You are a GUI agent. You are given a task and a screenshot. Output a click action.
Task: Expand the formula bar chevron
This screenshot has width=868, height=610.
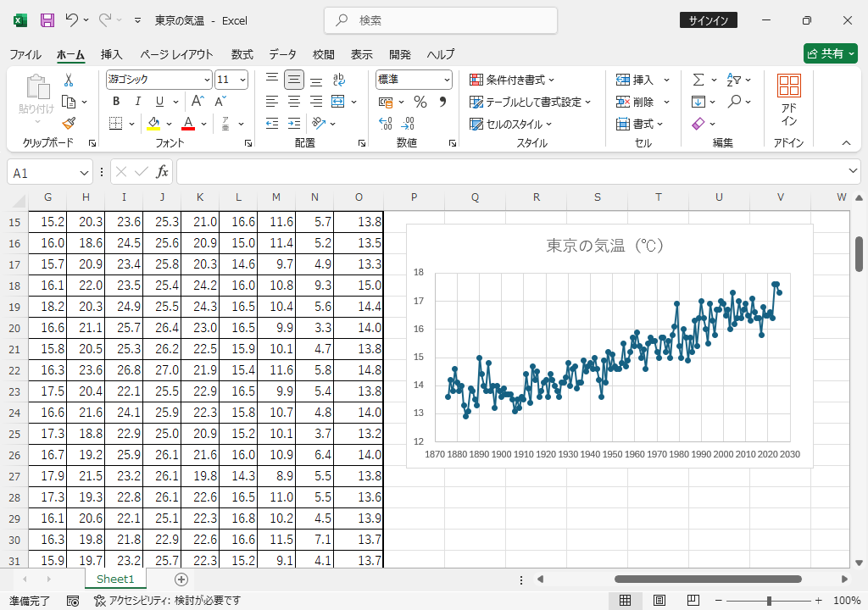(x=853, y=171)
